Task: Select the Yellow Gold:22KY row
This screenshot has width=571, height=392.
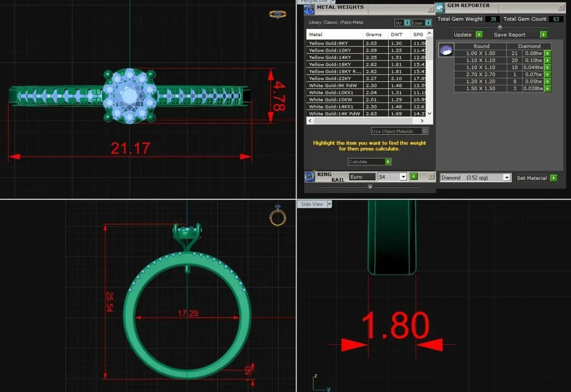Action: [x=366, y=78]
